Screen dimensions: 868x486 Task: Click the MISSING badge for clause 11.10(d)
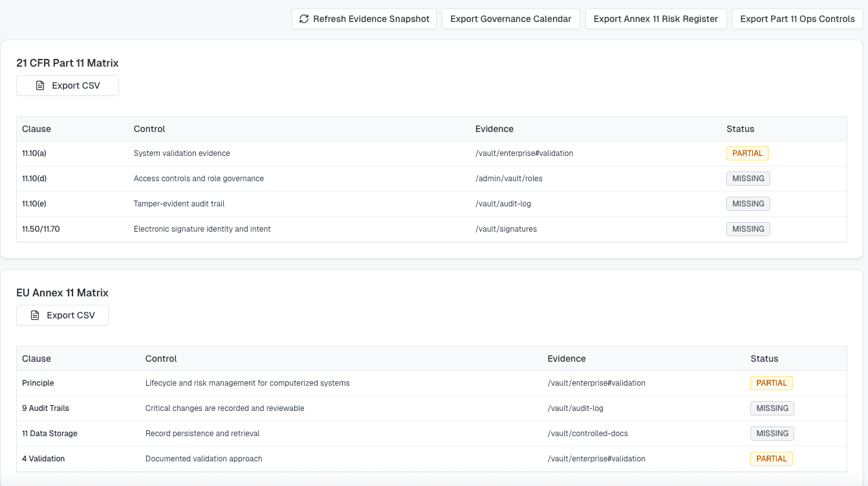(748, 178)
